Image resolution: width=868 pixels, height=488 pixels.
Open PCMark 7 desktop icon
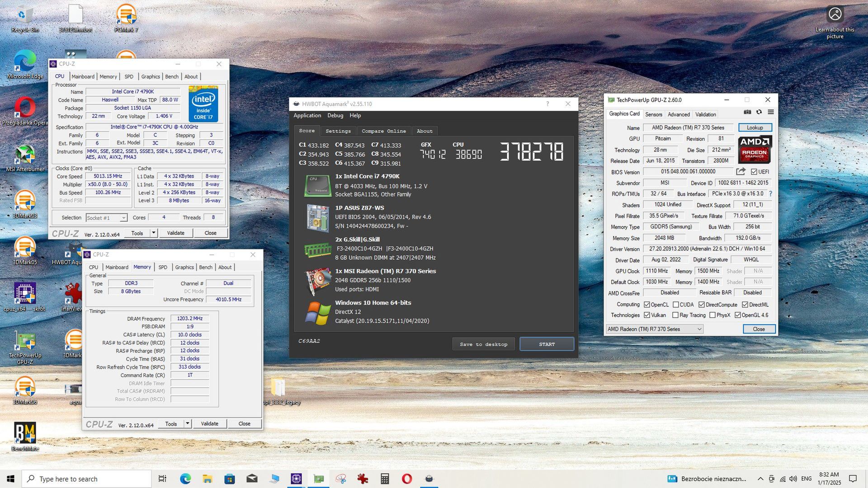coord(126,18)
